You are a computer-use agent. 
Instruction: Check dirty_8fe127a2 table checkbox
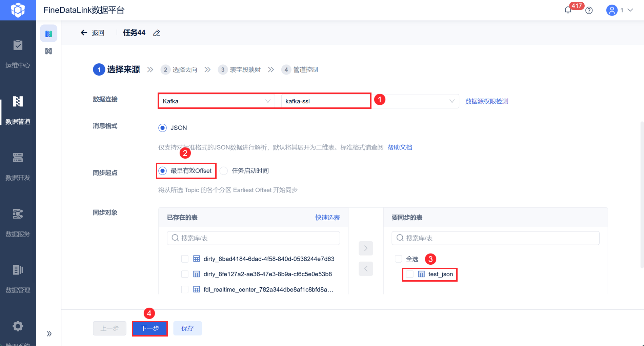pyautogui.click(x=185, y=274)
